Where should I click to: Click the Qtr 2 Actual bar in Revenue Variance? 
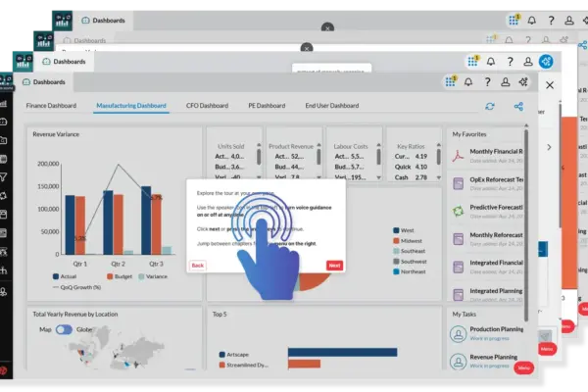tap(108, 222)
